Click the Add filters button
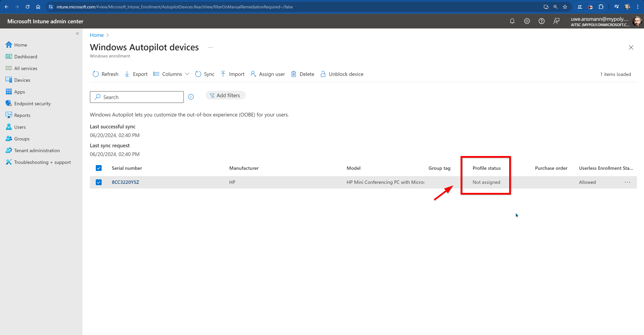This screenshot has height=335, width=644. click(x=225, y=95)
